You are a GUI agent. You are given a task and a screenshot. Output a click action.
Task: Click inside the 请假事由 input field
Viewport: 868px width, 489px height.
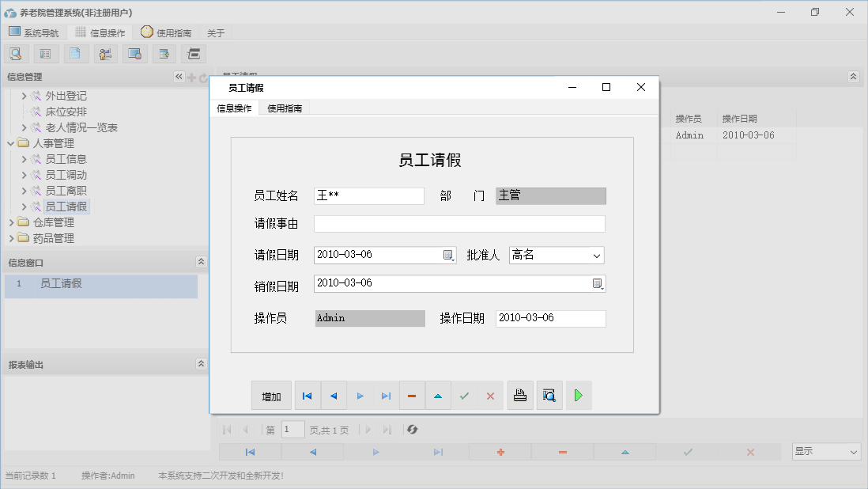point(459,224)
